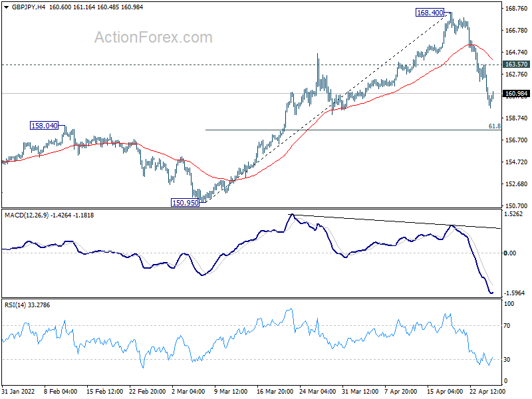Click the 158.040 price label

point(44,126)
